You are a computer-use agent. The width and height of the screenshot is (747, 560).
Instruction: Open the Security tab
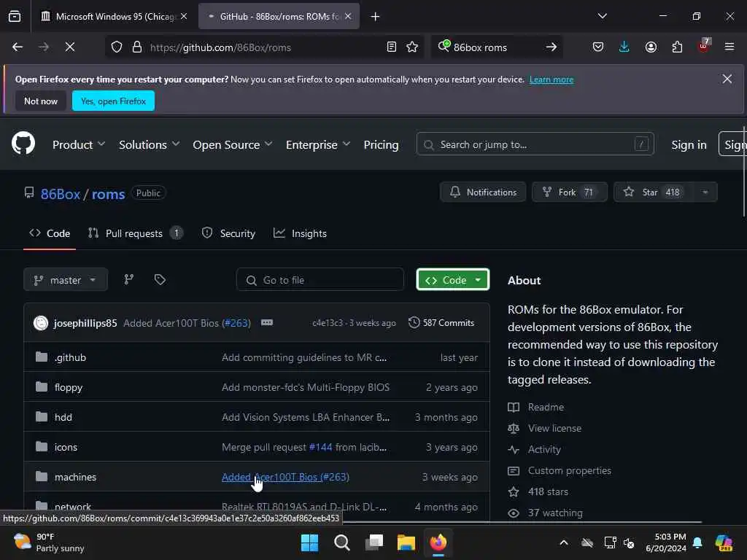click(228, 233)
